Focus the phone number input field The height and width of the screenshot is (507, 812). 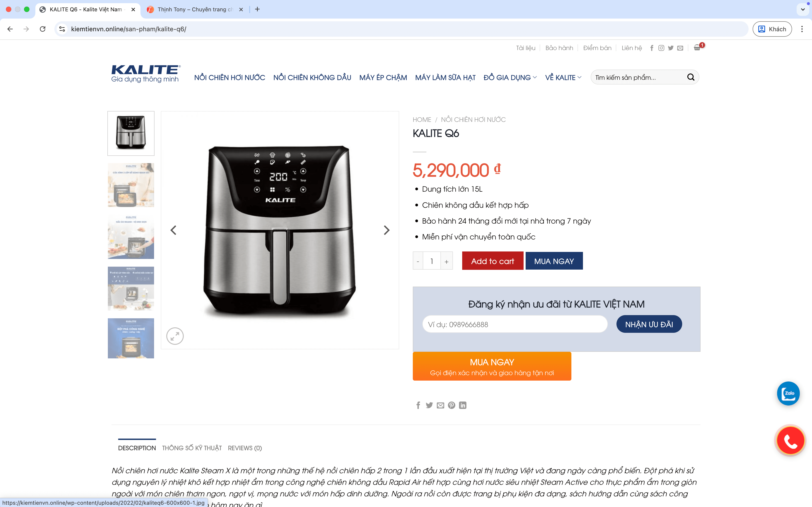point(515,324)
